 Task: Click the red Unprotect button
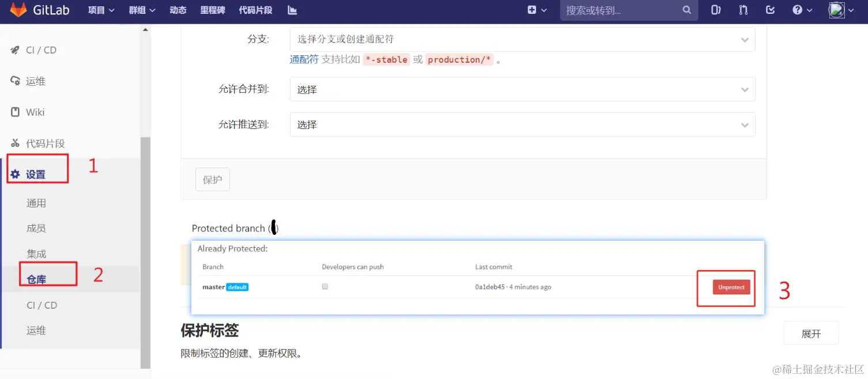pyautogui.click(x=731, y=287)
